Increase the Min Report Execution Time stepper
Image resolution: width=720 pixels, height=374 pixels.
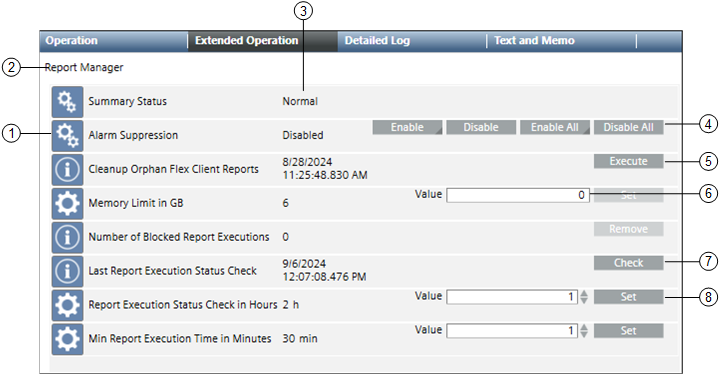pos(584,327)
